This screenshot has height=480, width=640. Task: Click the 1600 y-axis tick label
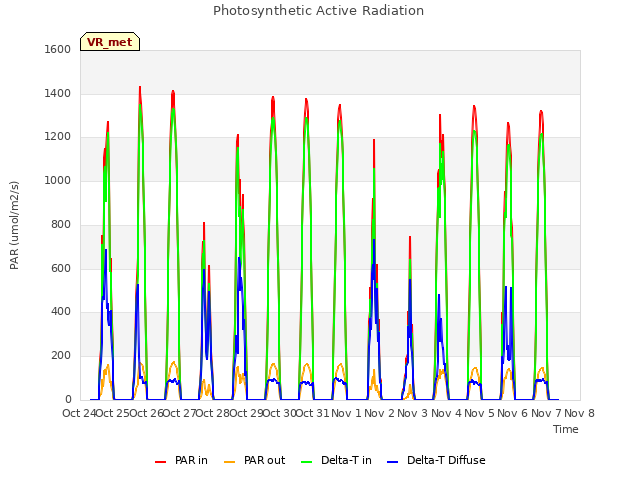click(x=58, y=49)
